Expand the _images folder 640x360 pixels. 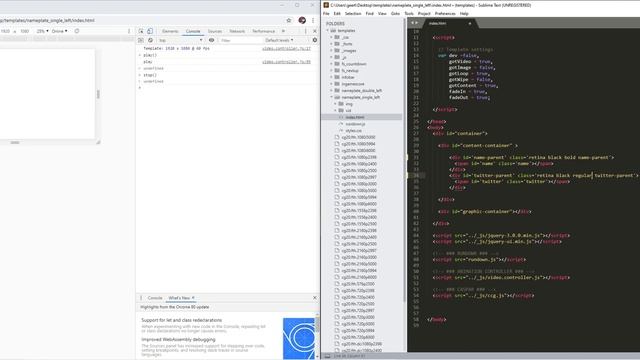(x=331, y=51)
